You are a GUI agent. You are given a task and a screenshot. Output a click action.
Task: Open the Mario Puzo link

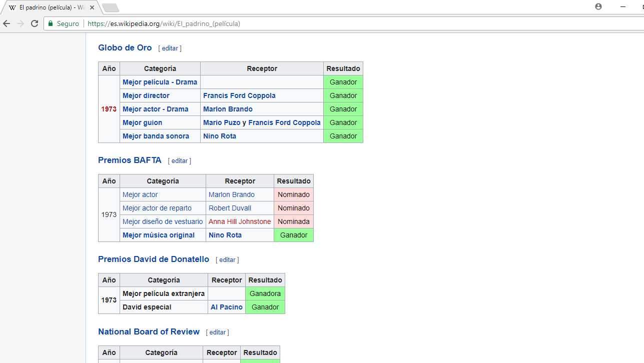222,122
